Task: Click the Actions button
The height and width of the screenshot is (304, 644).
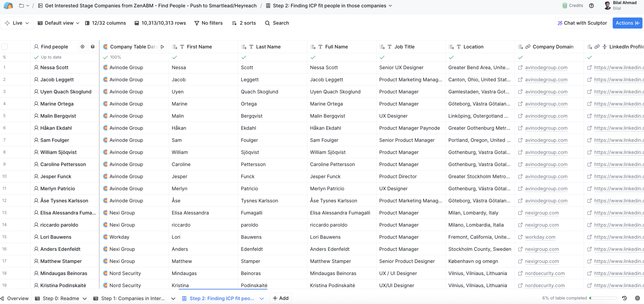Action: pos(627,23)
